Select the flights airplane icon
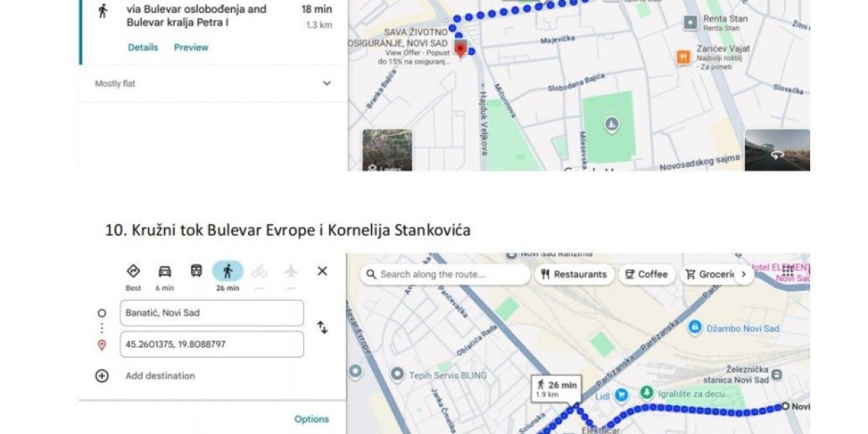Image resolution: width=868 pixels, height=434 pixels. tap(291, 271)
